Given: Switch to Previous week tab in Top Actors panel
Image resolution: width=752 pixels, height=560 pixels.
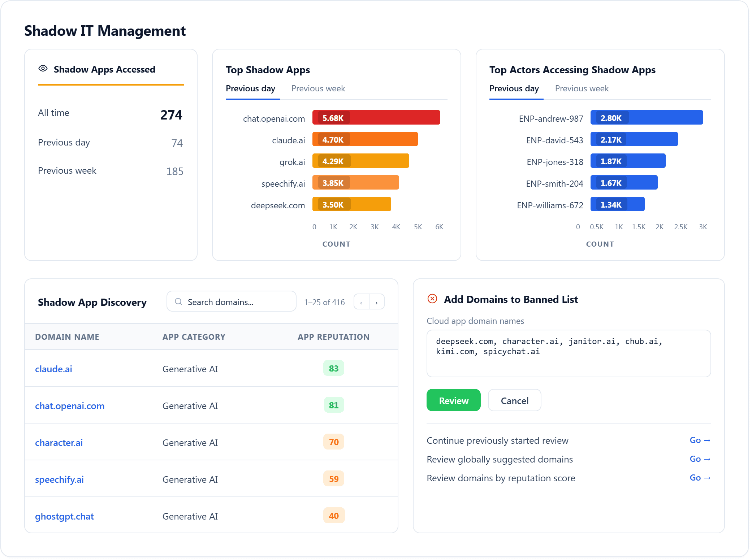Looking at the screenshot, I should tap(582, 88).
